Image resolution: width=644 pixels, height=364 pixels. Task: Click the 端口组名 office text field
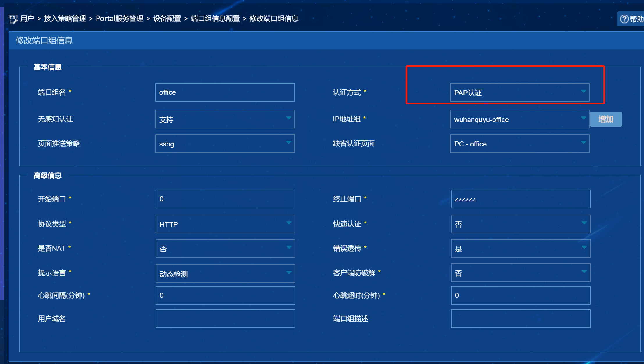pos(225,92)
